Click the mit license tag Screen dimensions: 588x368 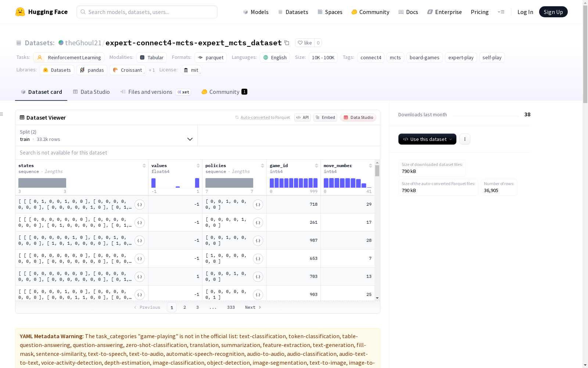click(191, 70)
